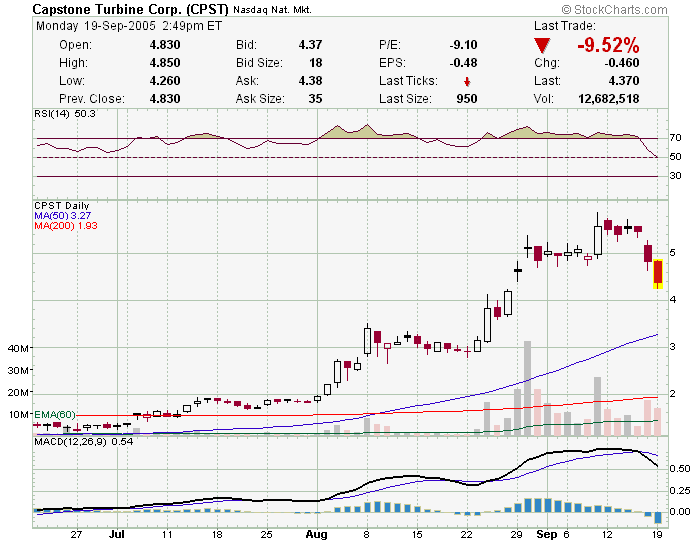Click the MA(50) 3.27 legend
700x546 pixels.
[x=62, y=216]
